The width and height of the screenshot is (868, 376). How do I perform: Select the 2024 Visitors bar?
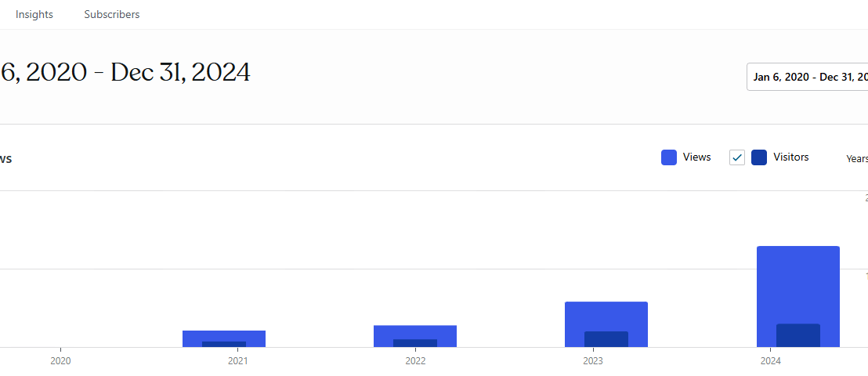(x=797, y=336)
